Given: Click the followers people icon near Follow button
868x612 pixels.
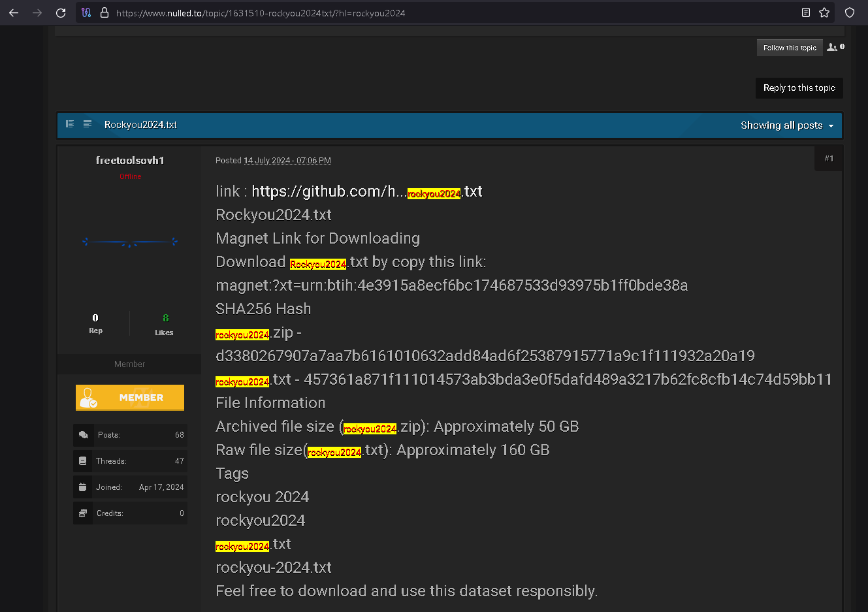Looking at the screenshot, I should point(832,46).
